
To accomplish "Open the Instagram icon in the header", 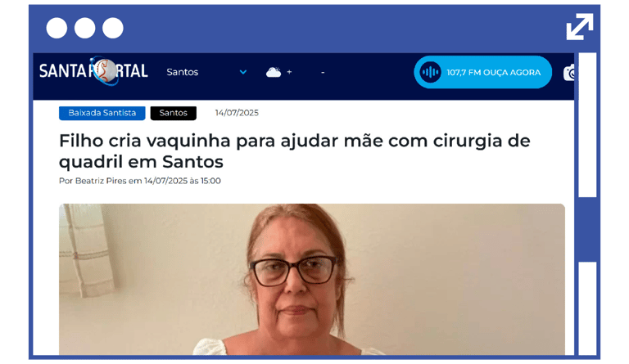I will point(569,73).
